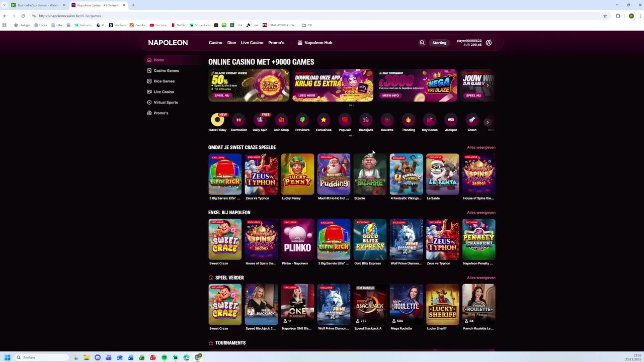Select the Exclusives star icon

(x=324, y=120)
